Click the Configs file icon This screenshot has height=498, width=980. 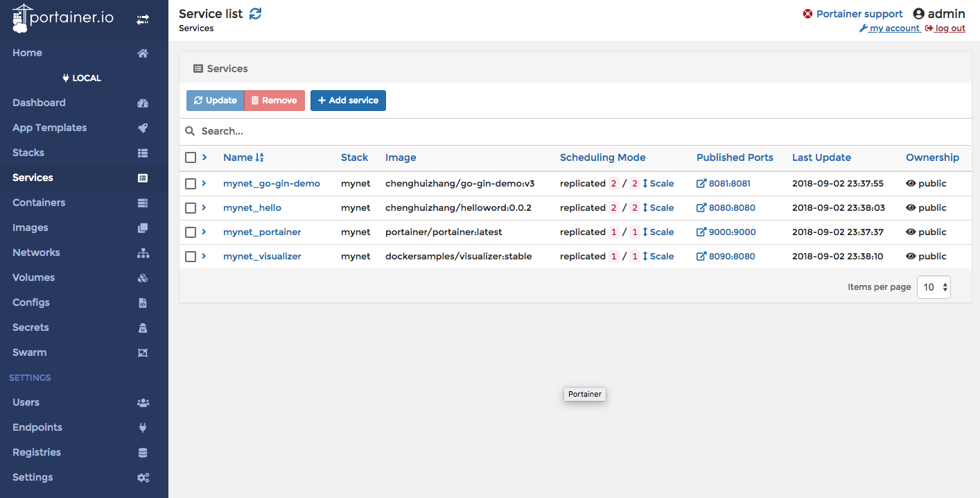[x=143, y=303]
